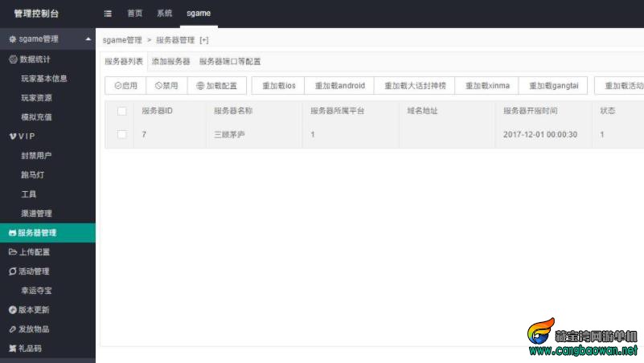Click the 重加载大话封神榜 button

pyautogui.click(x=415, y=86)
